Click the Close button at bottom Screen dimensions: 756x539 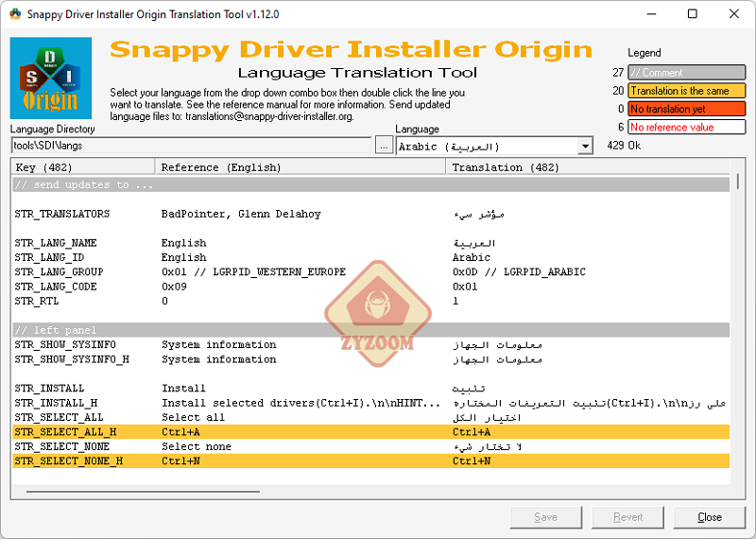(x=710, y=517)
